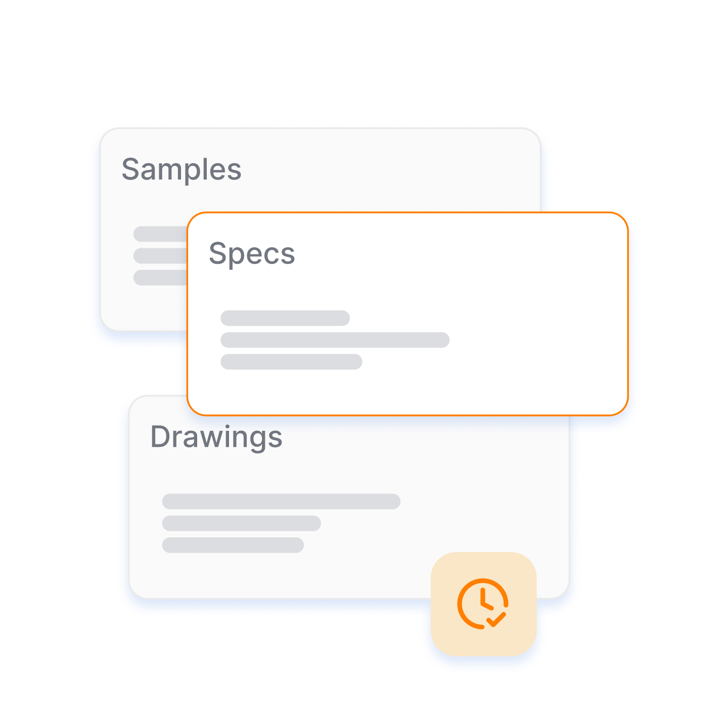Click the middle placeholder line in Samples
This screenshot has width=728, height=728.
[x=160, y=256]
